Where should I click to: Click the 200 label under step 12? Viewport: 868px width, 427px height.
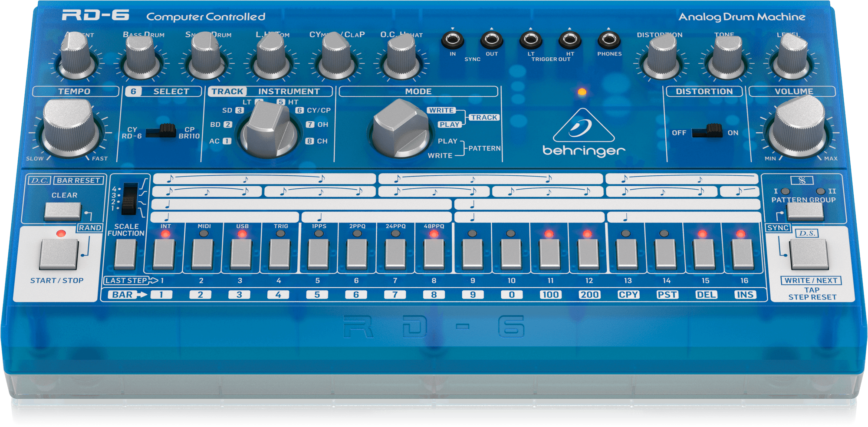(x=589, y=295)
